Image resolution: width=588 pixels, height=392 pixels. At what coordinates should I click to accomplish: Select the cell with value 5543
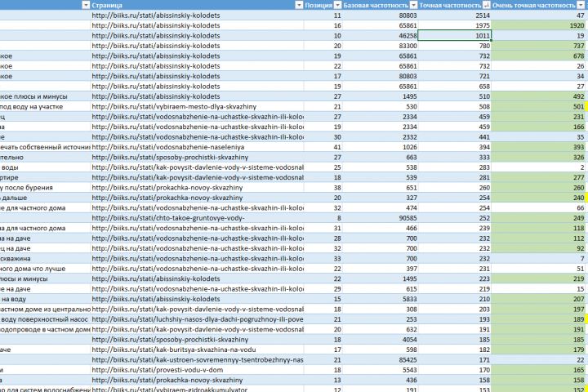point(380,370)
